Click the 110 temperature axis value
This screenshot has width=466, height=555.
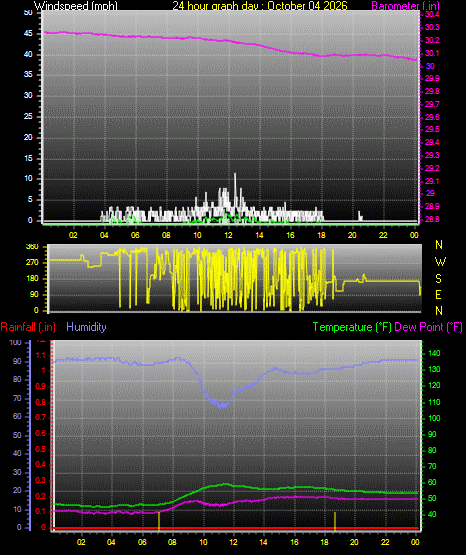pyautogui.click(x=434, y=402)
